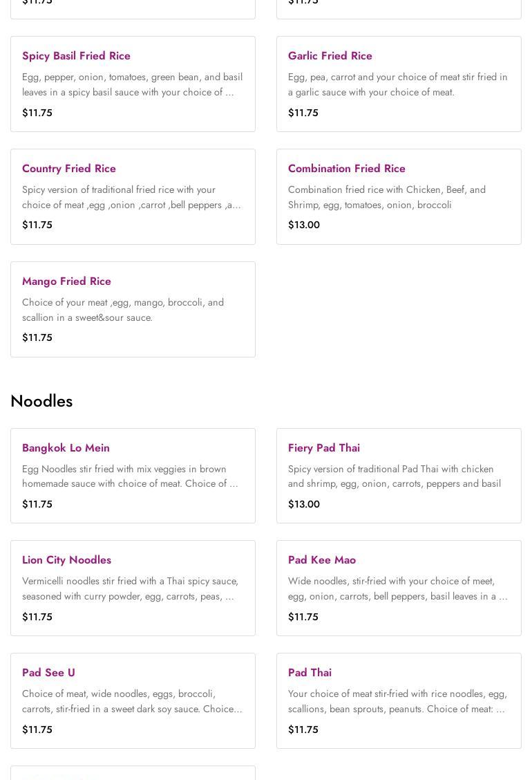Click Lion City Noodles description text
Viewport: 532px width, 780px height.
click(130, 588)
